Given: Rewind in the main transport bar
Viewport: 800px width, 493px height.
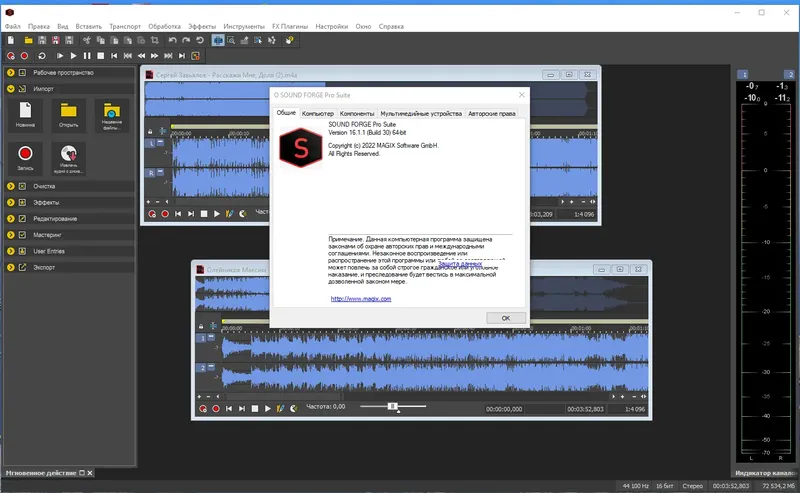Looking at the screenshot, I should [141, 56].
